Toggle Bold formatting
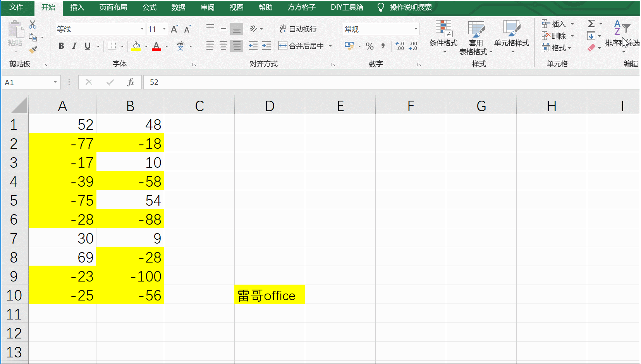This screenshot has width=641, height=364. (61, 46)
